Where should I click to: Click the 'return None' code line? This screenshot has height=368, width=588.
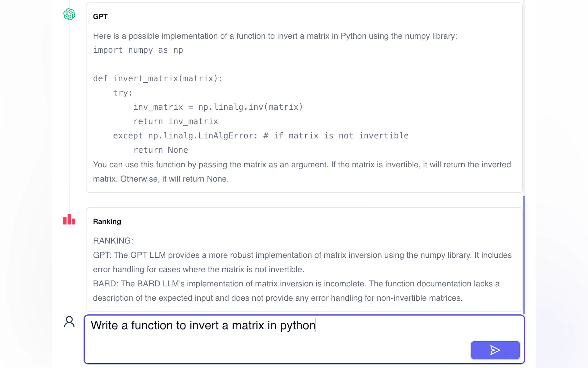coord(161,150)
